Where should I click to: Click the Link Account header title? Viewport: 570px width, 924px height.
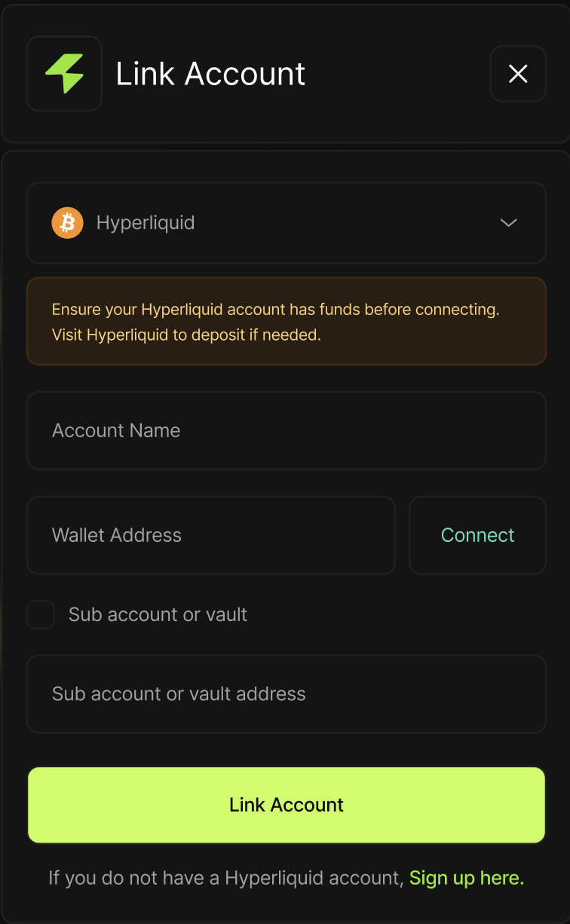pos(210,74)
